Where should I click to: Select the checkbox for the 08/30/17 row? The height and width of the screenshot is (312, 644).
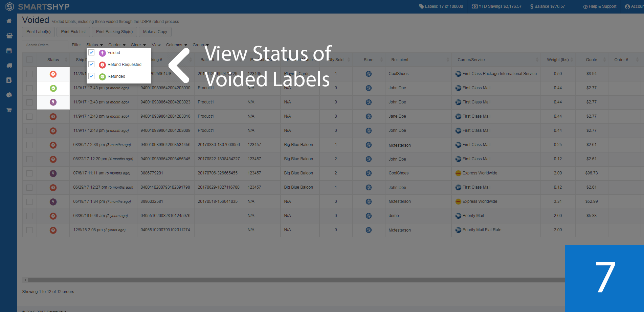point(29,145)
